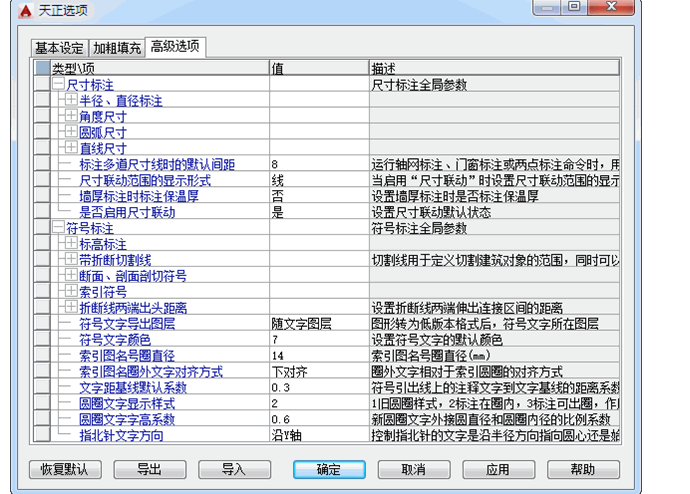Collapse the 尺寸标注 tree section
690x494 pixels.
(58, 86)
